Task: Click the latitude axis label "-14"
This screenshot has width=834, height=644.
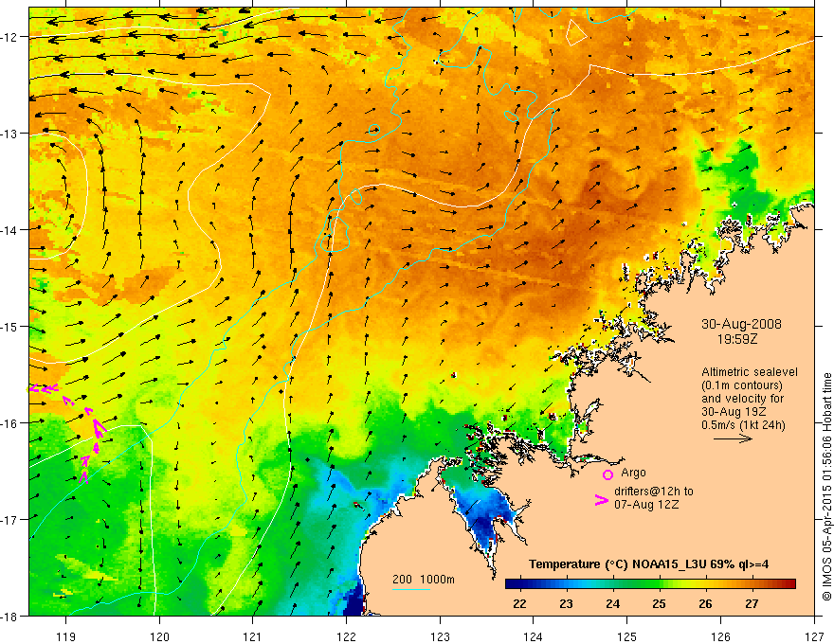Action: (9, 230)
